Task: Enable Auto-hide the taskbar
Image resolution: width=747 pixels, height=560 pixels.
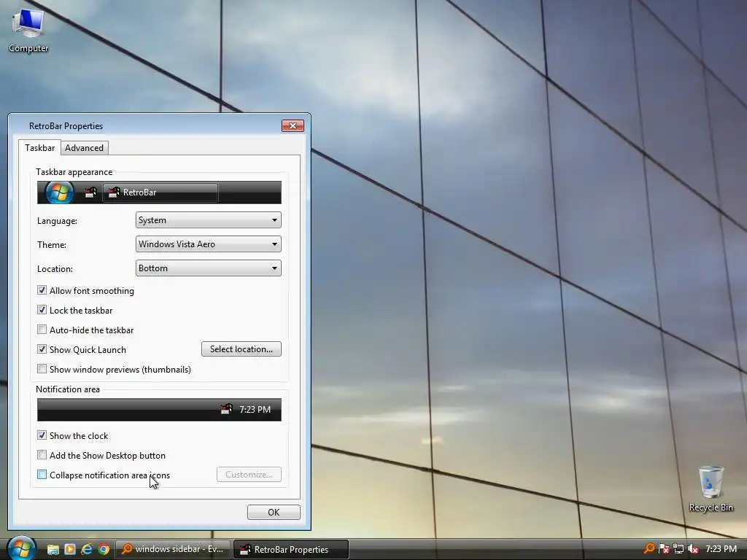Action: pyautogui.click(x=42, y=330)
